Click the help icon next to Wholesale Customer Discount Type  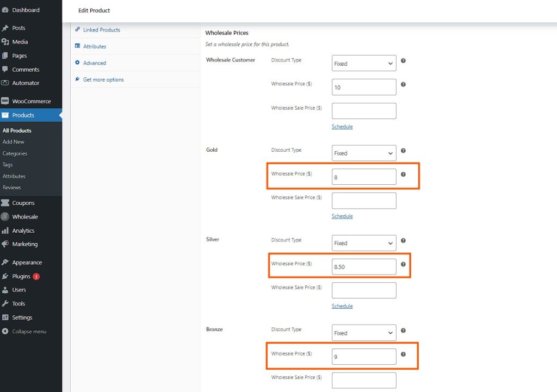coord(403,61)
